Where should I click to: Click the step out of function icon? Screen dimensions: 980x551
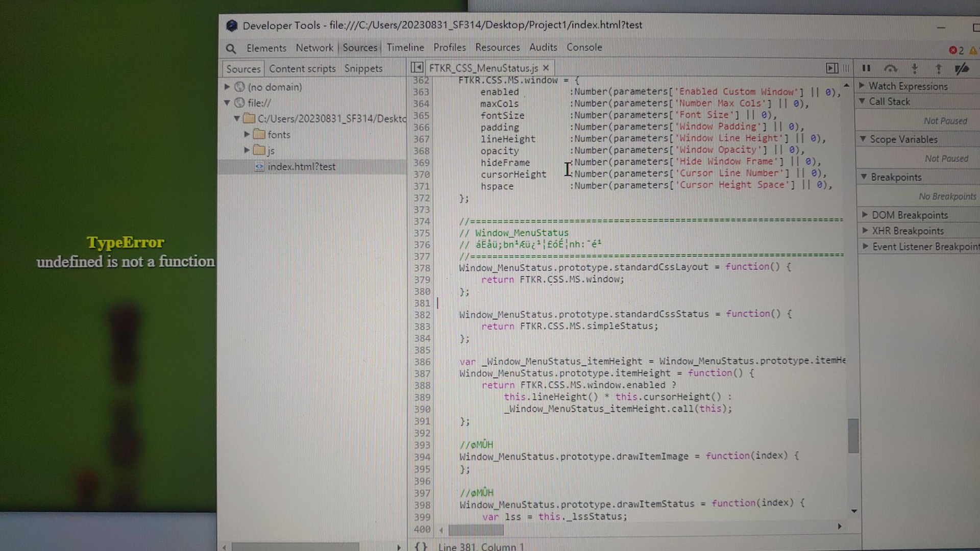pos(938,68)
